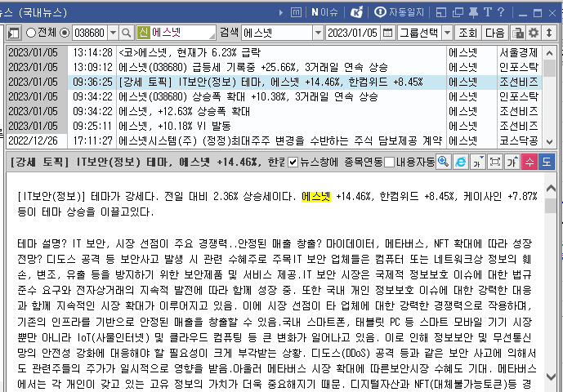This screenshot has width=563, height=392.
Task: Click highlighted 에스넷 word in article
Action: [316, 196]
